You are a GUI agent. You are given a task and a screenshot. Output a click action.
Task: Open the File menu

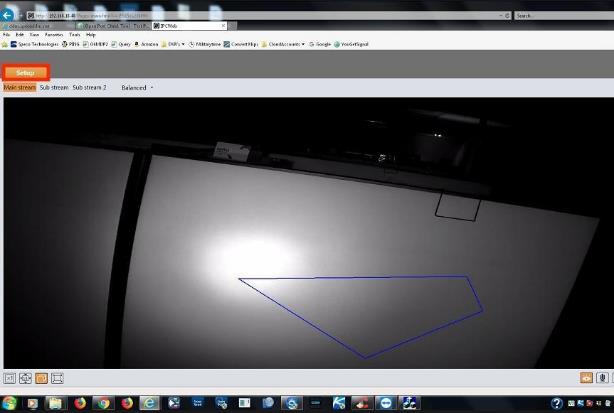7,34
